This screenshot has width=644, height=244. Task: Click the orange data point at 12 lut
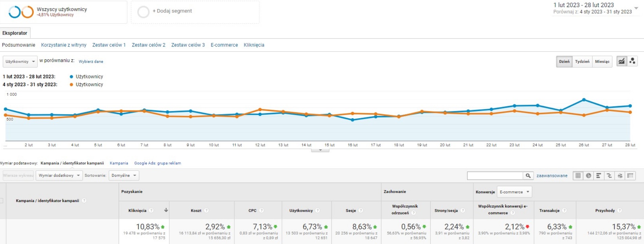click(x=260, y=110)
